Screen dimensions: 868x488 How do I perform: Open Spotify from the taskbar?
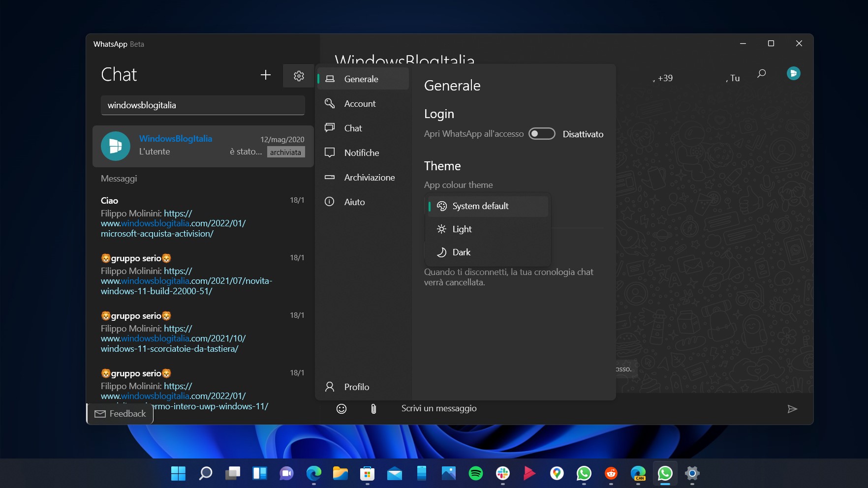click(x=476, y=474)
